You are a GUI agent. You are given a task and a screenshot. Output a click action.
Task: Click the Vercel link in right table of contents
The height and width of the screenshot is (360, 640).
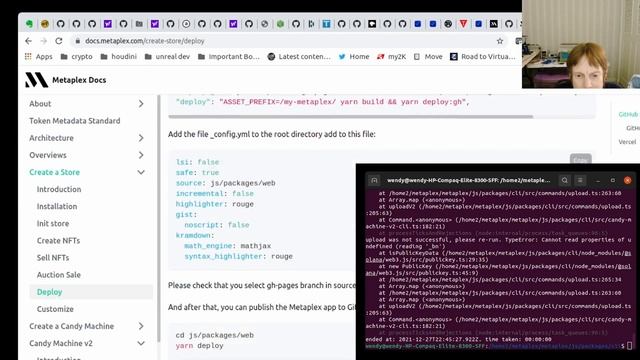tap(627, 142)
